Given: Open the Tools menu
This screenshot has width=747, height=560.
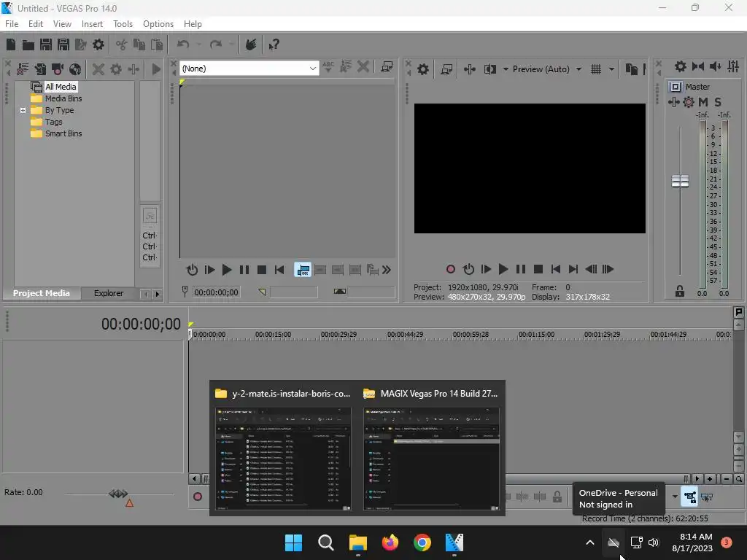Looking at the screenshot, I should 123,24.
